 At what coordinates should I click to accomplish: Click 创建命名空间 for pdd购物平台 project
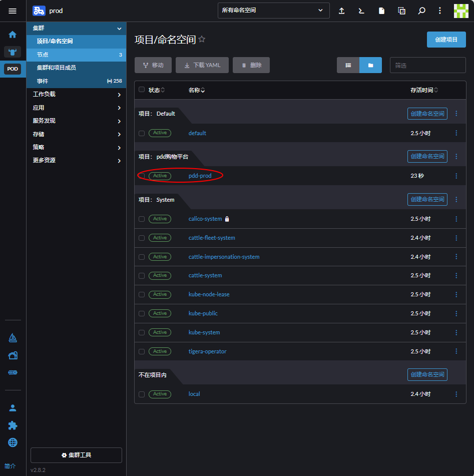click(427, 156)
